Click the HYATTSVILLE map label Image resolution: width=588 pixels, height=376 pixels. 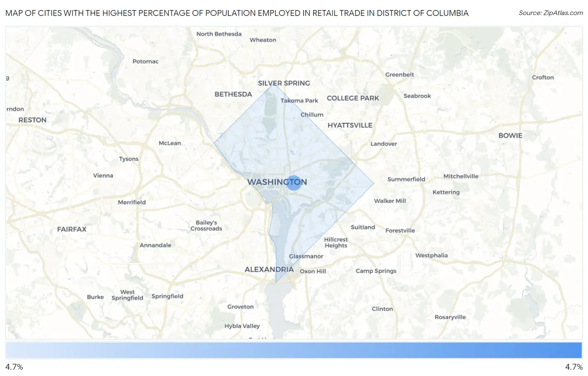coord(350,125)
